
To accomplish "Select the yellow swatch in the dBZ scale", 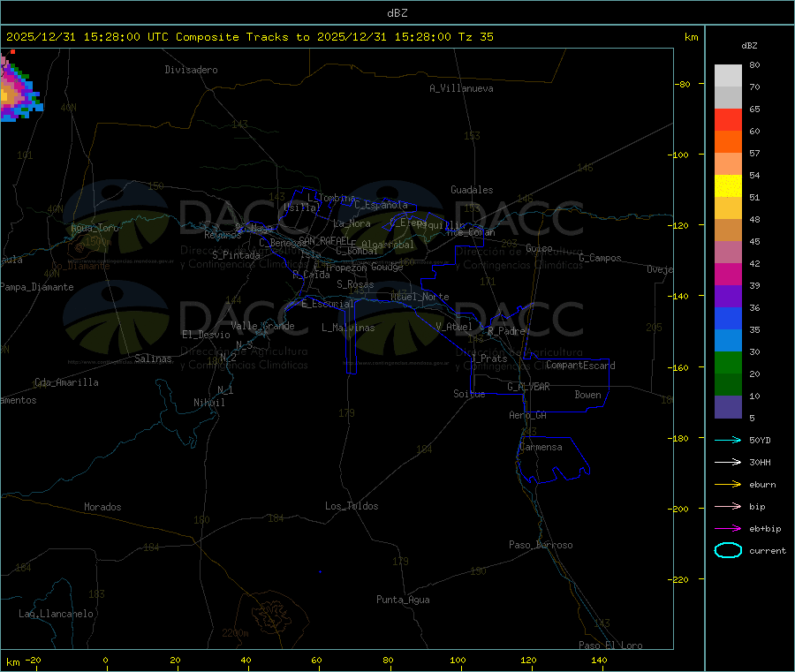I will pos(728,186).
